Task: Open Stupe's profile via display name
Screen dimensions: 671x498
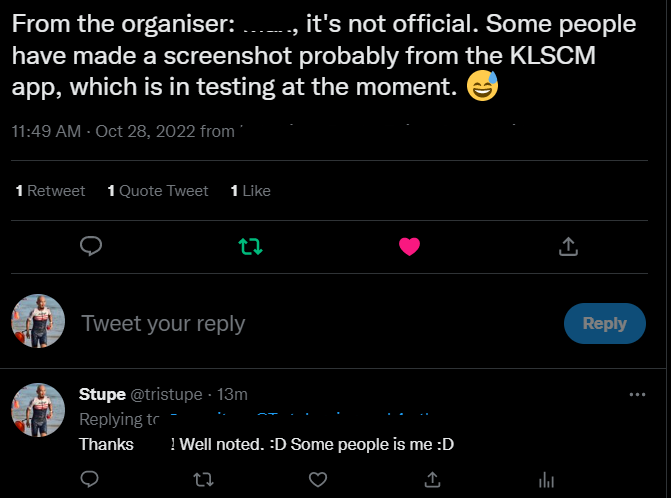Action: point(102,394)
